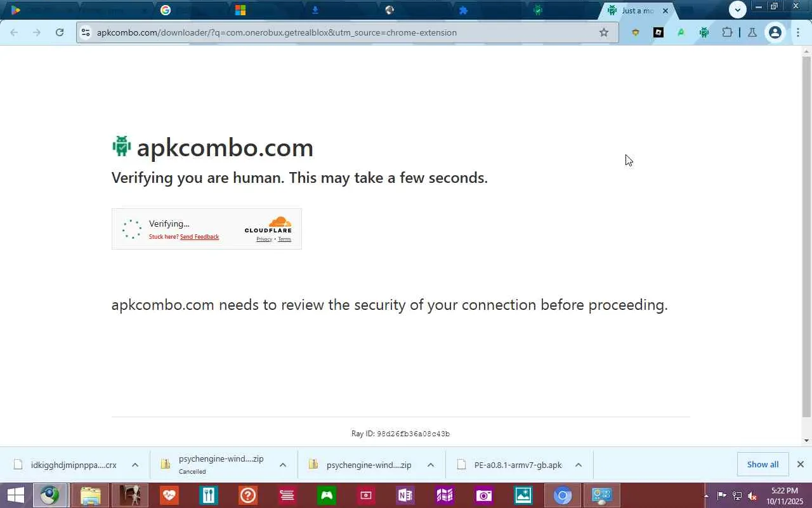
Task: Open the Roblox extension icon
Action: point(658,32)
